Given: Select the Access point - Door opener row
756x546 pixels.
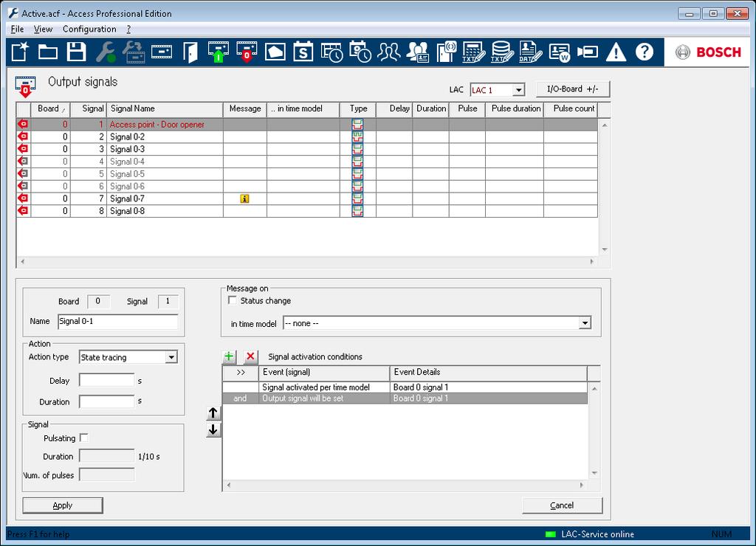Looking at the screenshot, I should [x=306, y=125].
